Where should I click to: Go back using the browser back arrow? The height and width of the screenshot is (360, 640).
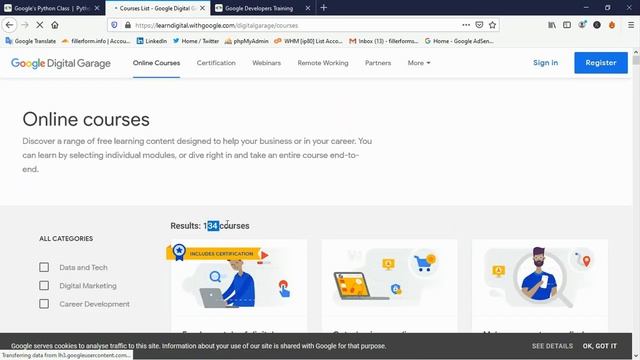(9, 25)
